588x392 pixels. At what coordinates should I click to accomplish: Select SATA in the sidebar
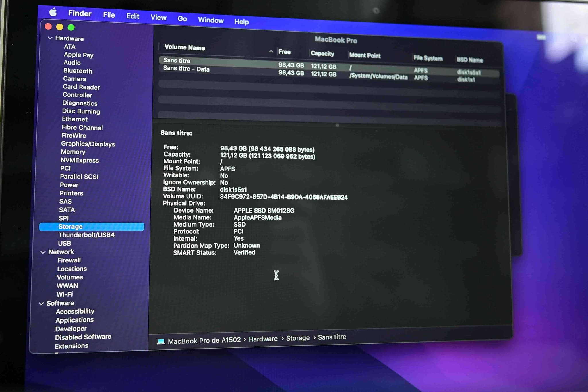tap(67, 210)
